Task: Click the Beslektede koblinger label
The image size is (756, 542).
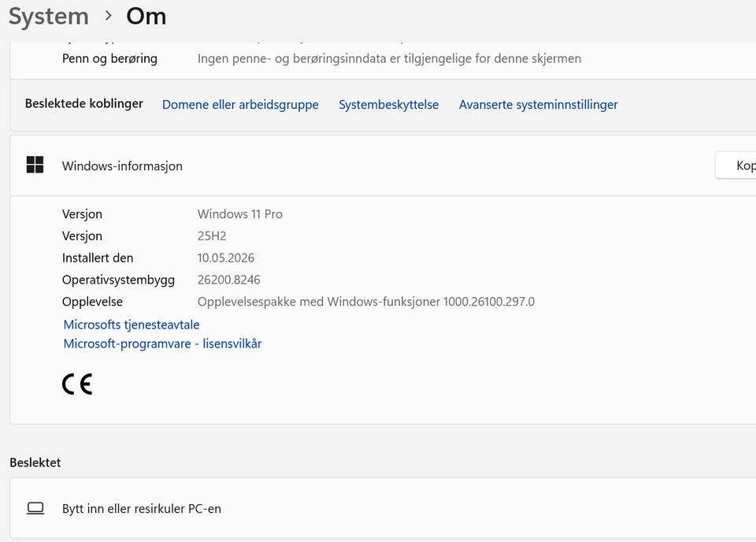Action: [84, 104]
